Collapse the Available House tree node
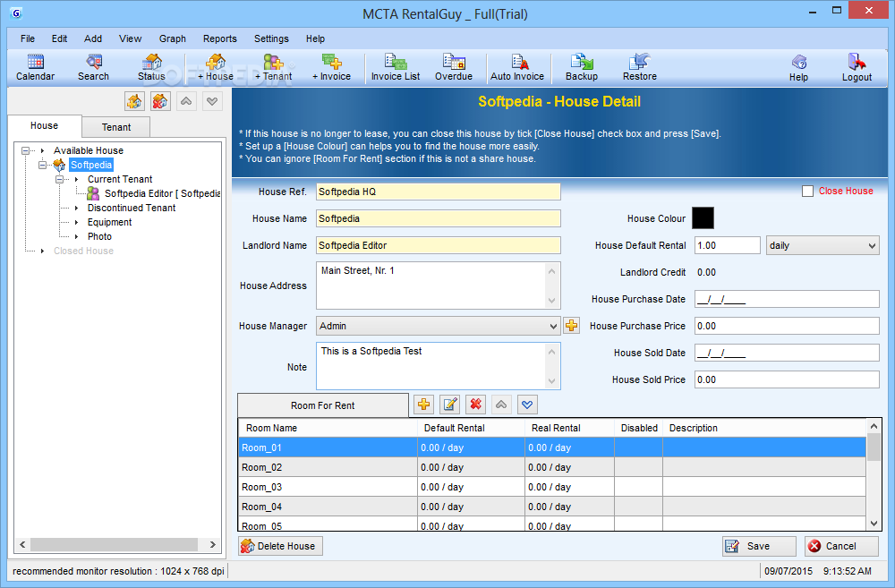Screen dimensions: 895x588 coord(26,150)
